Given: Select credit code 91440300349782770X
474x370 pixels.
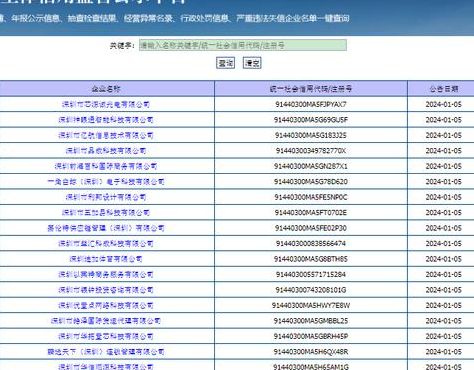Looking at the screenshot, I should click(x=311, y=151).
